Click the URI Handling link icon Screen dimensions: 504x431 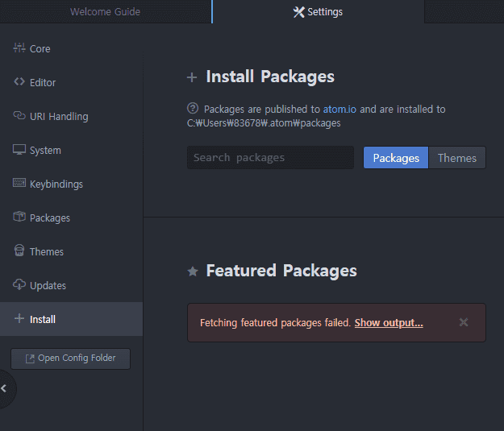[19, 116]
